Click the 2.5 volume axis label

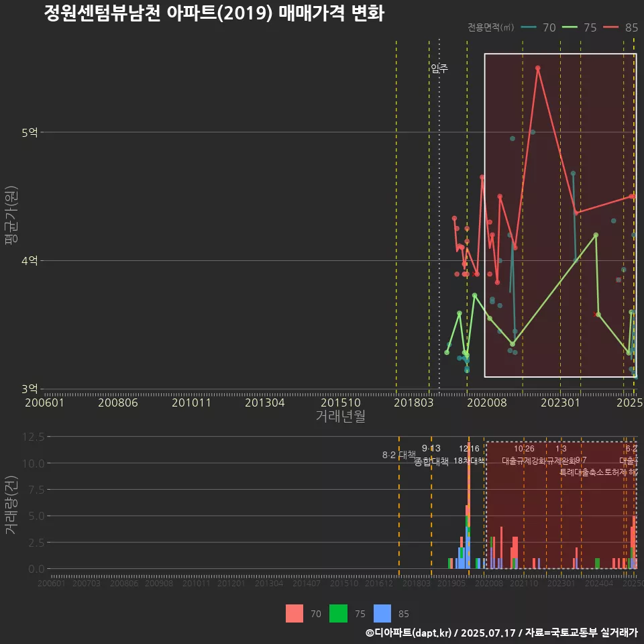pos(36,543)
